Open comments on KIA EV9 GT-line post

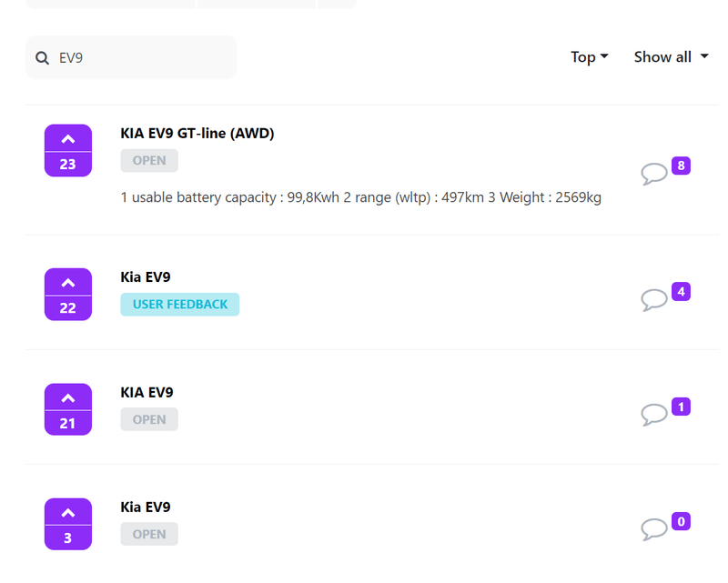(x=654, y=173)
